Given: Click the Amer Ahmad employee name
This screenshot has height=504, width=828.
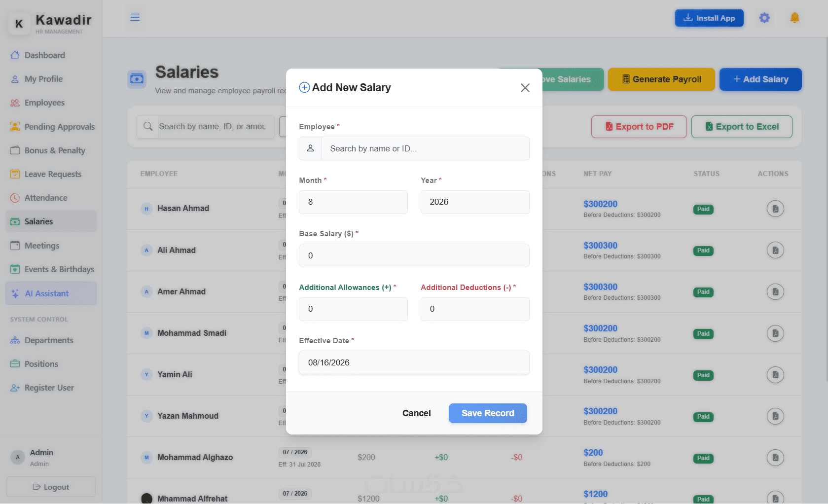Looking at the screenshot, I should click(x=181, y=291).
